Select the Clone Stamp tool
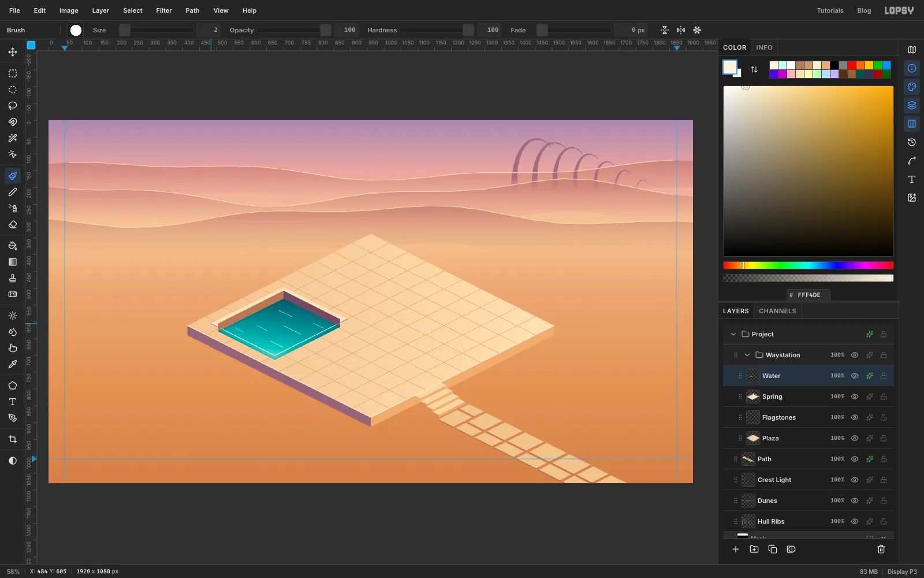The width and height of the screenshot is (924, 578). pos(13,278)
